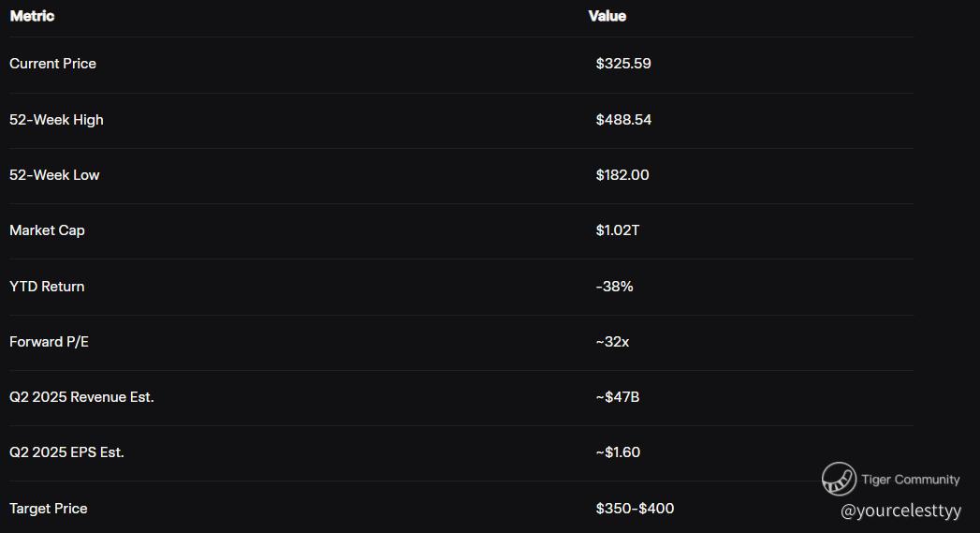Select the 52-Week Low label
The width and height of the screenshot is (980, 533).
[x=54, y=175]
